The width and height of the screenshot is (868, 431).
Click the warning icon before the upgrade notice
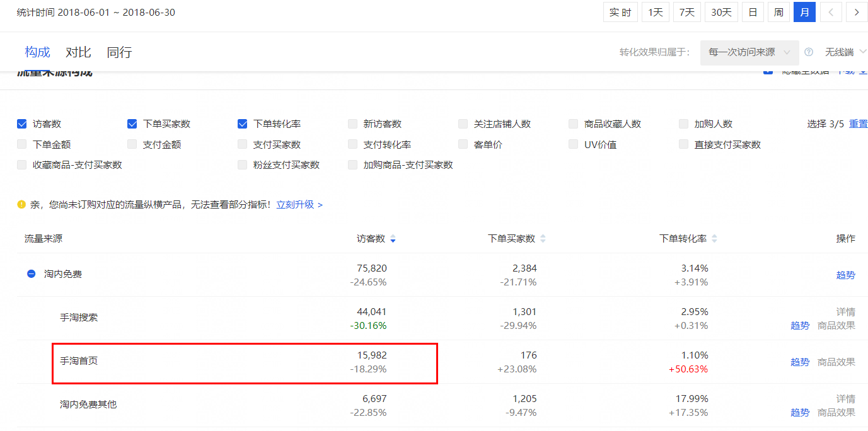tap(20, 204)
